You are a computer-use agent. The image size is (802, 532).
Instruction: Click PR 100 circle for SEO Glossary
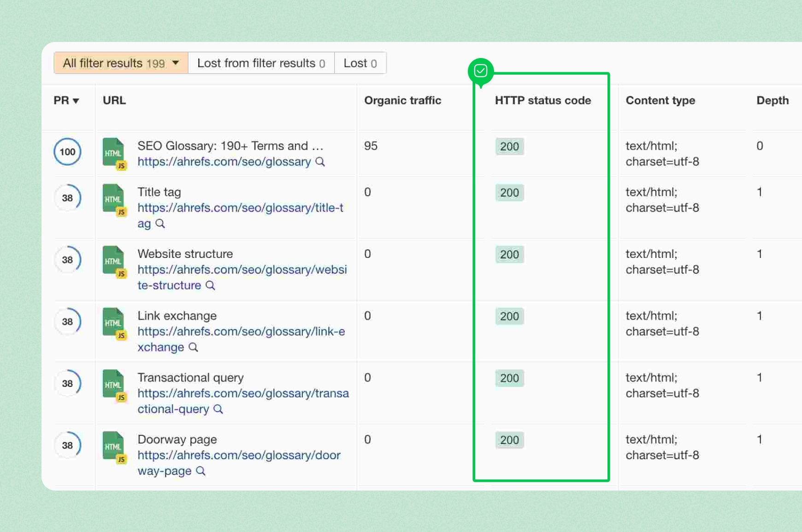coord(67,152)
